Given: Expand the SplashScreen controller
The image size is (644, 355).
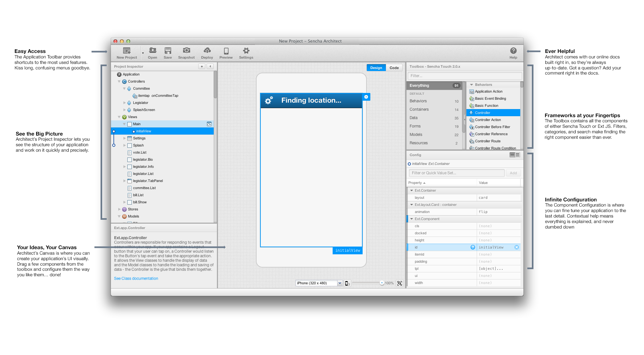Looking at the screenshot, I should pos(124,110).
